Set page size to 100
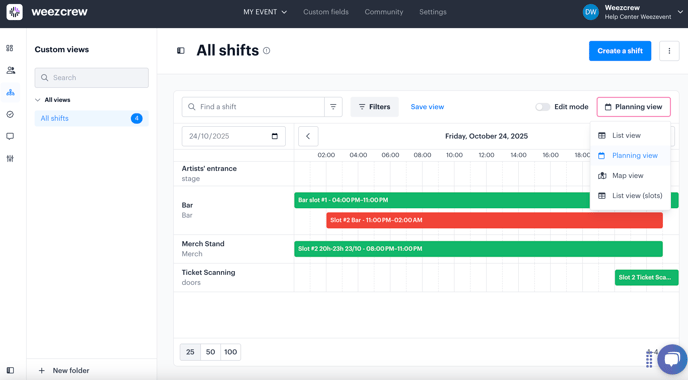 [x=230, y=352]
